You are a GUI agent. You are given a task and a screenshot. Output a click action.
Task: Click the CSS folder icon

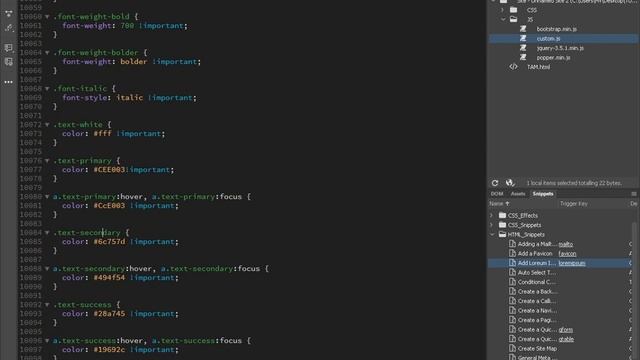513,10
